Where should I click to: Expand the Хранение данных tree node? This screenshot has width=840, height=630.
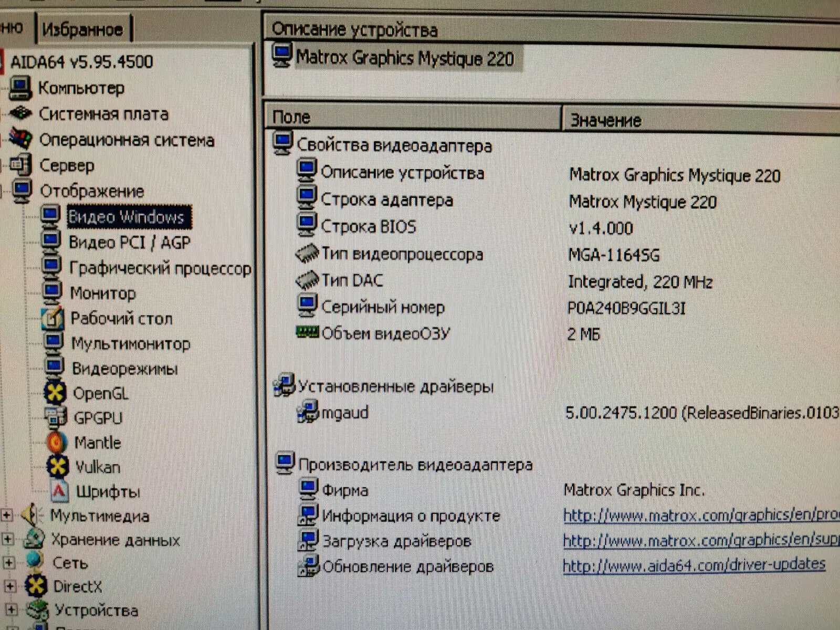coord(8,539)
